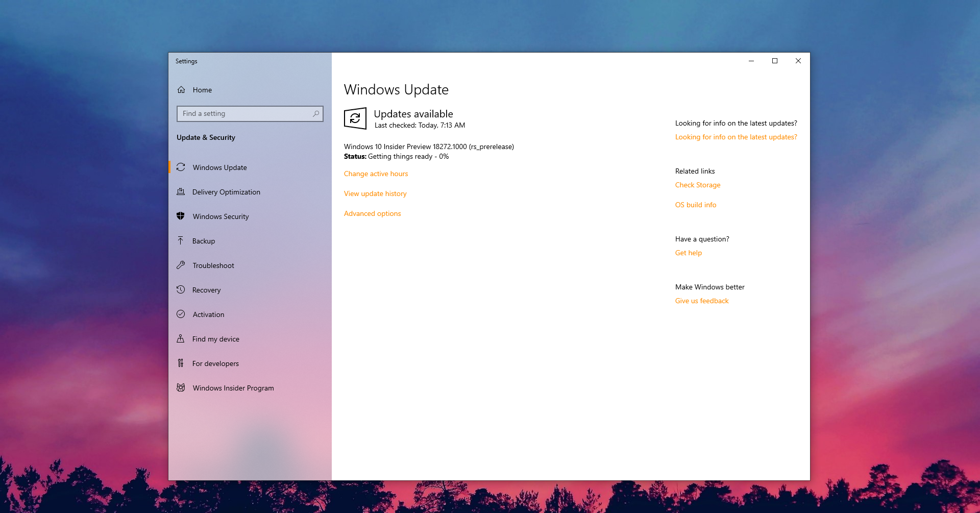Click orange Looking for info on latest updates link
Viewport: 980px width, 513px height.
pos(736,137)
